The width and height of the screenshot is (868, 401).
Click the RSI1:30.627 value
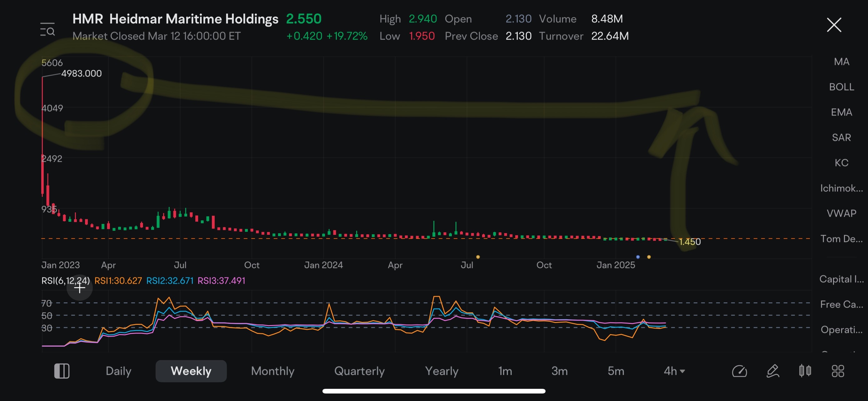point(118,280)
